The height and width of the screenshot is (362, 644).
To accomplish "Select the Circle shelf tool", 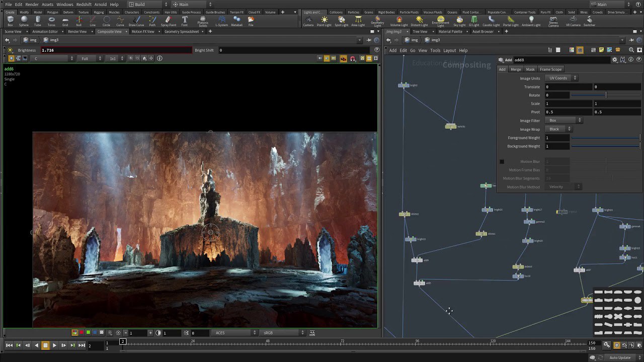I will 106,21.
